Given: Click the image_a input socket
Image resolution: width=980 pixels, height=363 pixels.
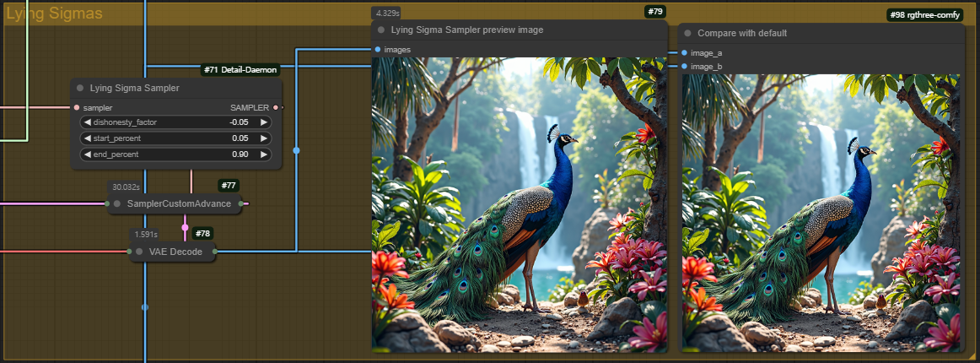Looking at the screenshot, I should tap(684, 53).
